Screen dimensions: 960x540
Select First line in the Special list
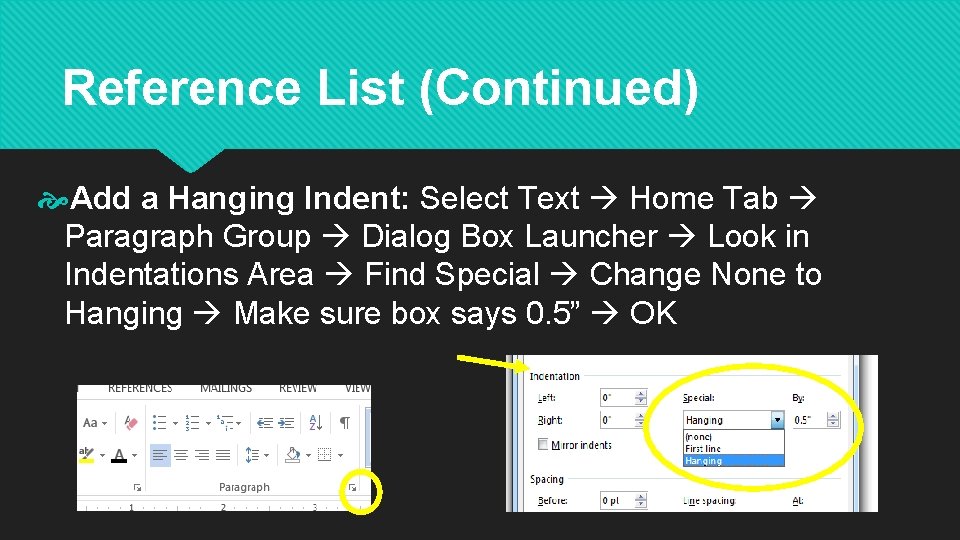coord(733,449)
